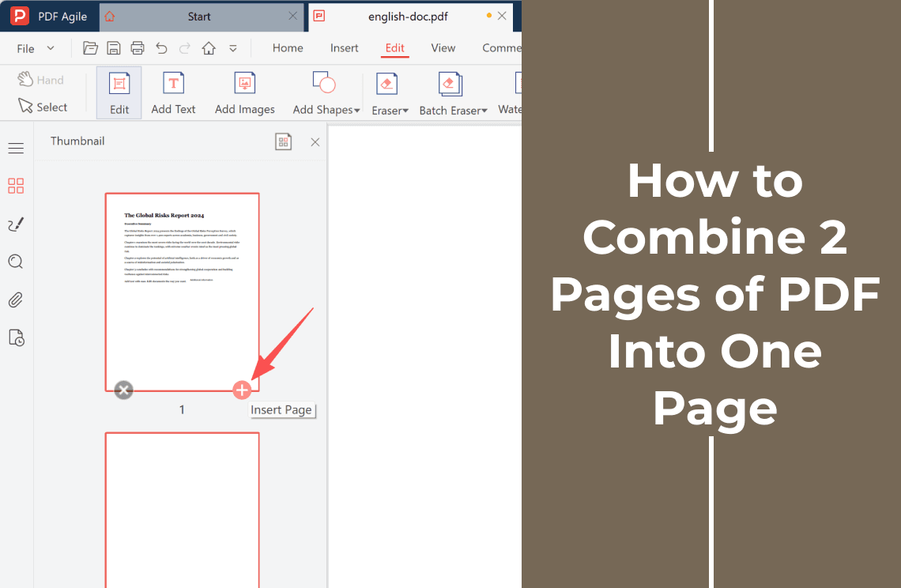Activate the Hand tool
This screenshot has height=588, width=901.
coord(41,79)
